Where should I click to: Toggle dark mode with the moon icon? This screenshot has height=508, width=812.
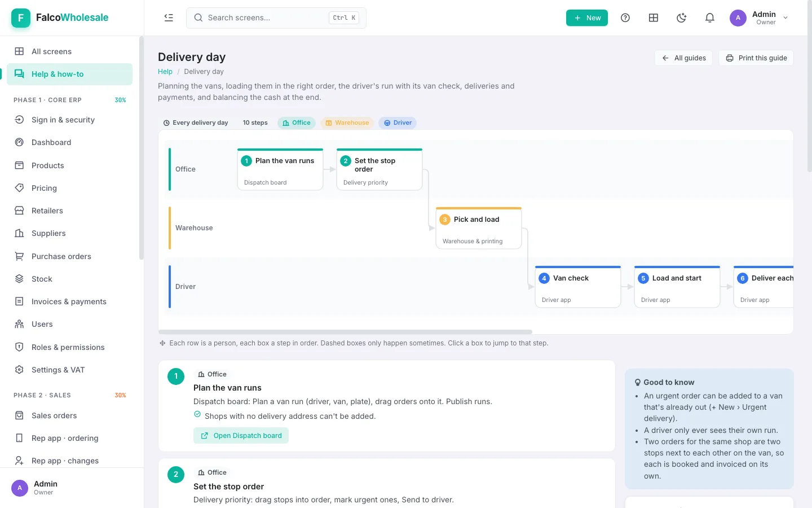[x=682, y=18]
